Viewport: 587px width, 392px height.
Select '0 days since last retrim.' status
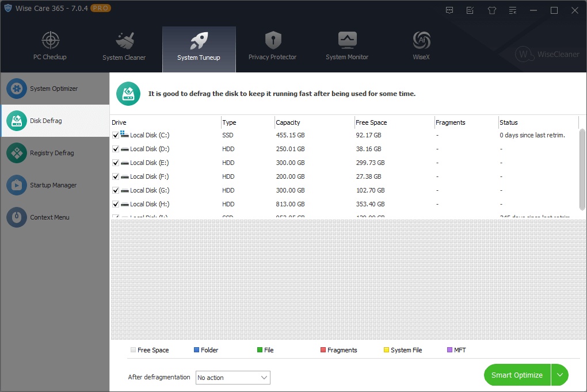point(532,136)
